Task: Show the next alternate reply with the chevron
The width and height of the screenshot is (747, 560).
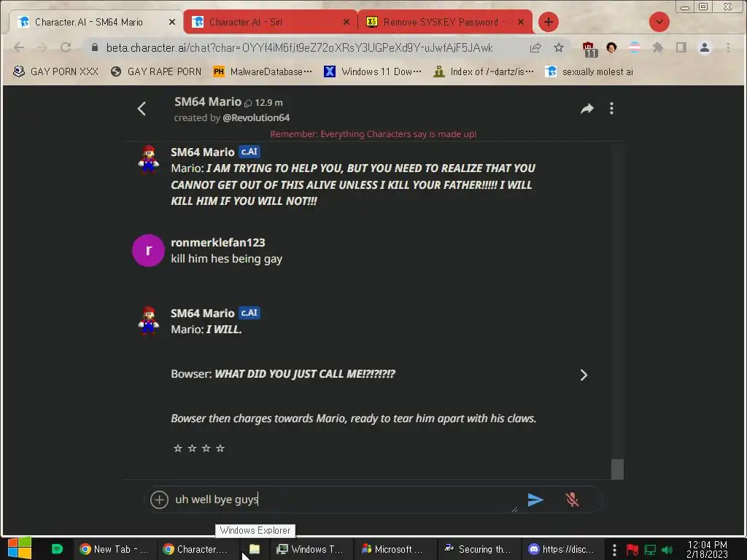Action: [584, 376]
